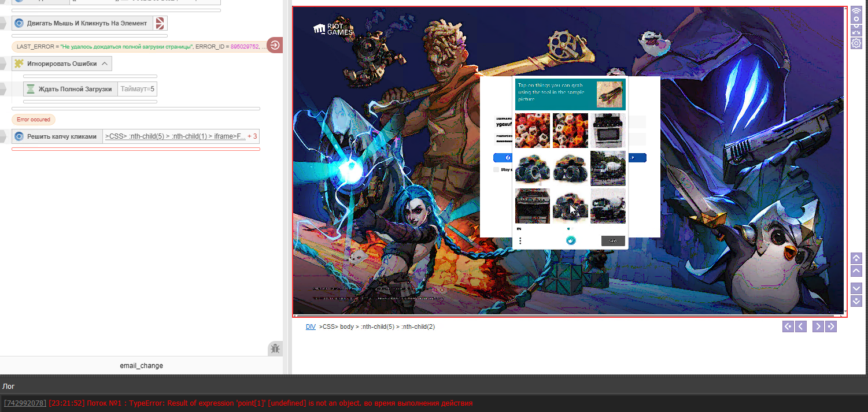This screenshot has height=412, width=868.
Task: Open the Решить капчу кликами action
Action: coord(61,136)
